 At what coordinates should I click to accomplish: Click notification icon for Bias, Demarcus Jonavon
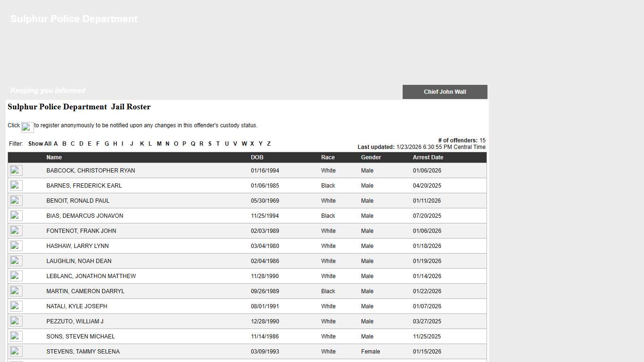click(16, 216)
